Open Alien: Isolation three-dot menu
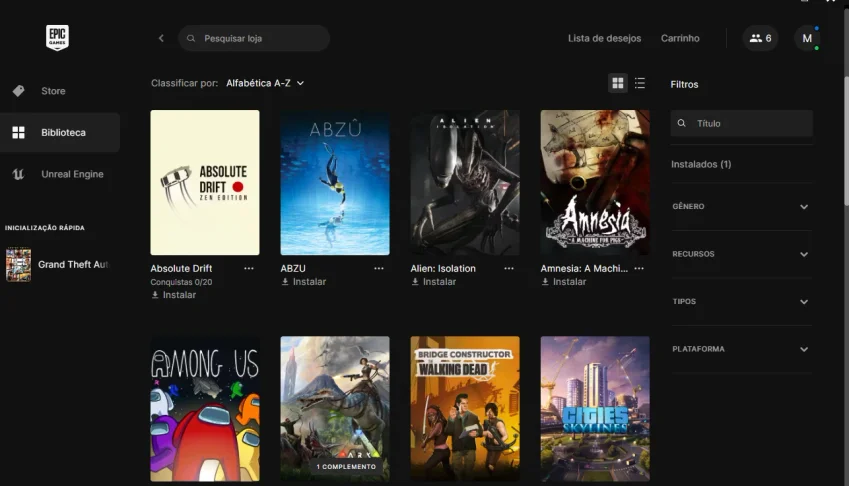 [509, 268]
